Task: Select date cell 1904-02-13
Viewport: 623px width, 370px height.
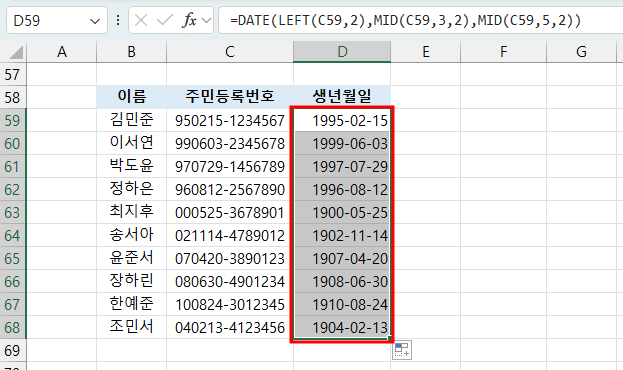Action: (x=342, y=327)
